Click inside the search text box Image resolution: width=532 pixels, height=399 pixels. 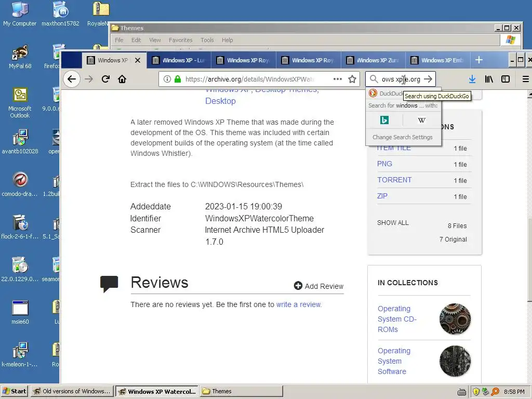[401, 79]
